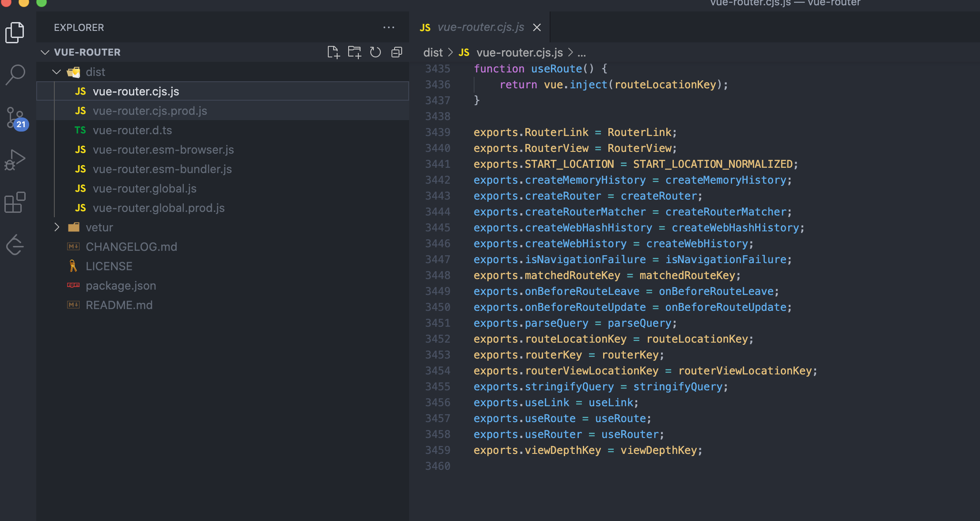Collapse the VUE-ROUTER root section
This screenshot has height=521, width=980.
click(45, 52)
